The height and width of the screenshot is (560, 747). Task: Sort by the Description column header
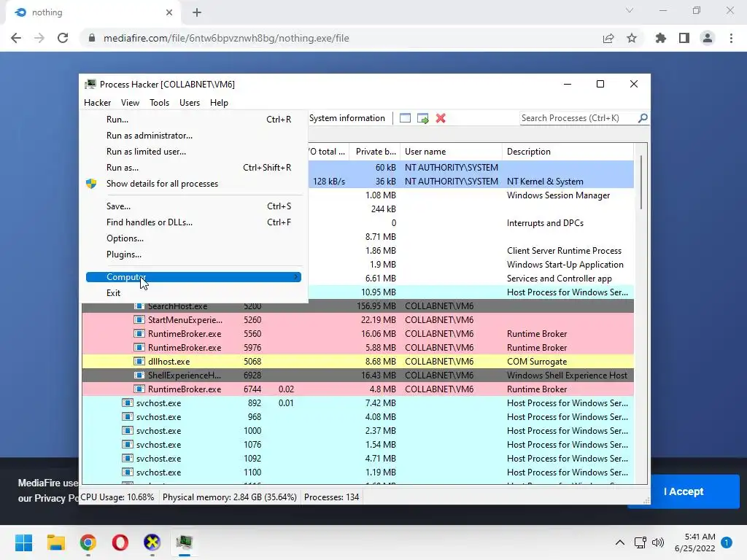point(568,152)
